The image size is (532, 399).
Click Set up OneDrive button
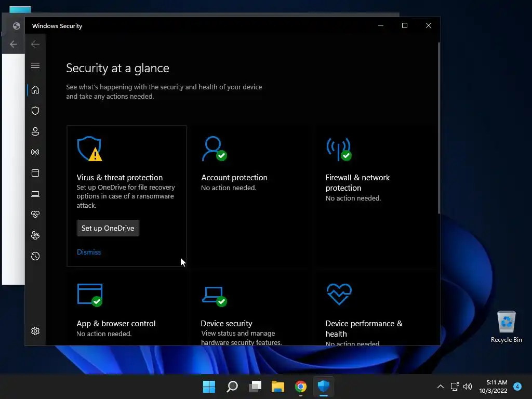pyautogui.click(x=108, y=228)
